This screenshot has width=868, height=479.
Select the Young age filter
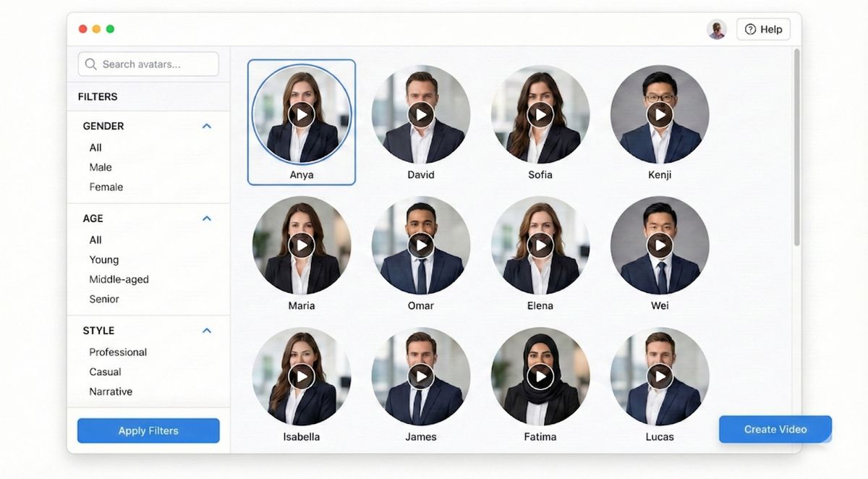(103, 259)
